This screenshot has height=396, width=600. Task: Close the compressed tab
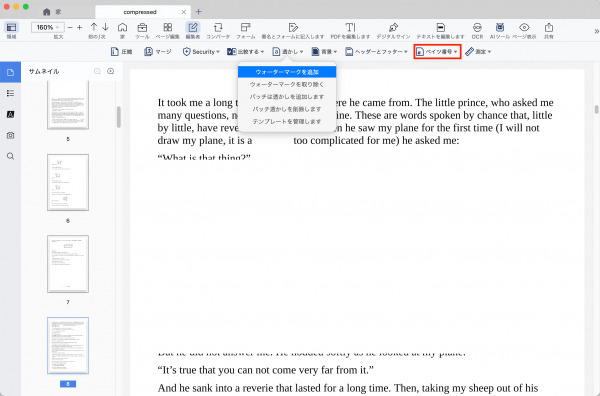coord(184,12)
